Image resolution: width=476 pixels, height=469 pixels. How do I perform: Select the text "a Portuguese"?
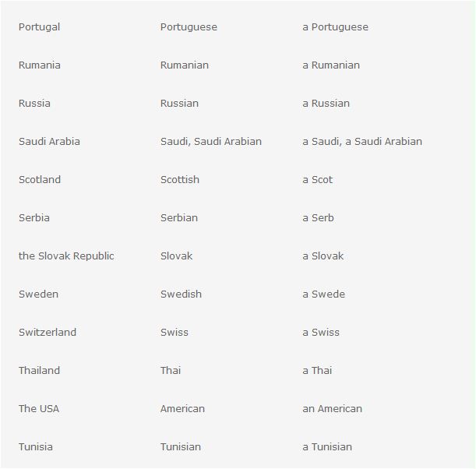(335, 27)
